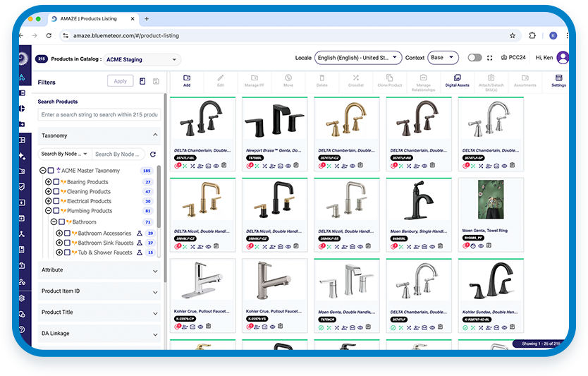Bookmark this page with the star icon
Viewport: 588px width, 376px height.
513,36
